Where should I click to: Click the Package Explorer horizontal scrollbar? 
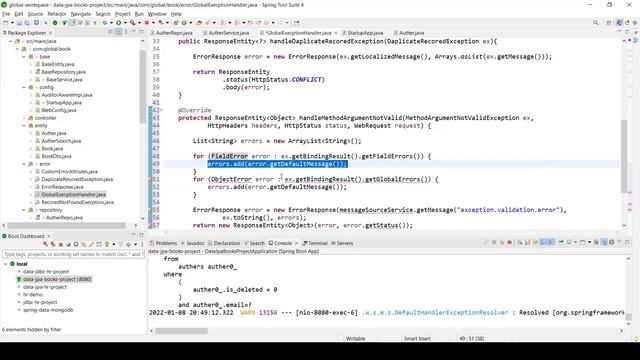point(66,225)
